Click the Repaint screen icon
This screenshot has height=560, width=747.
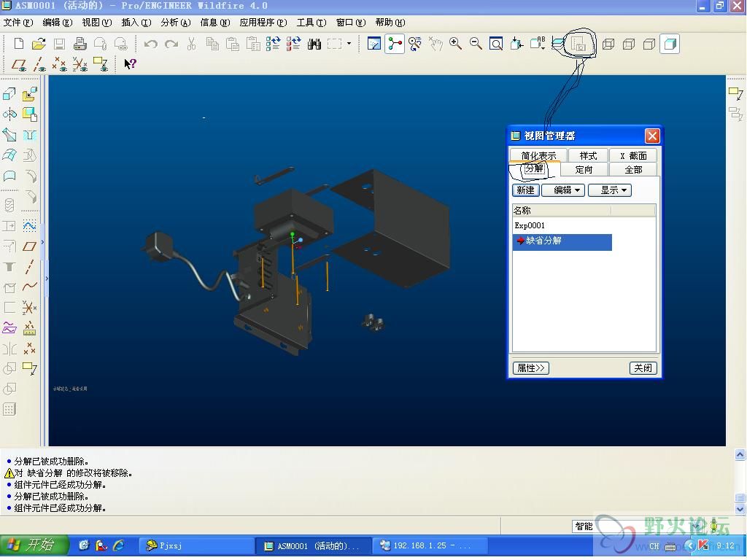pyautogui.click(x=374, y=44)
